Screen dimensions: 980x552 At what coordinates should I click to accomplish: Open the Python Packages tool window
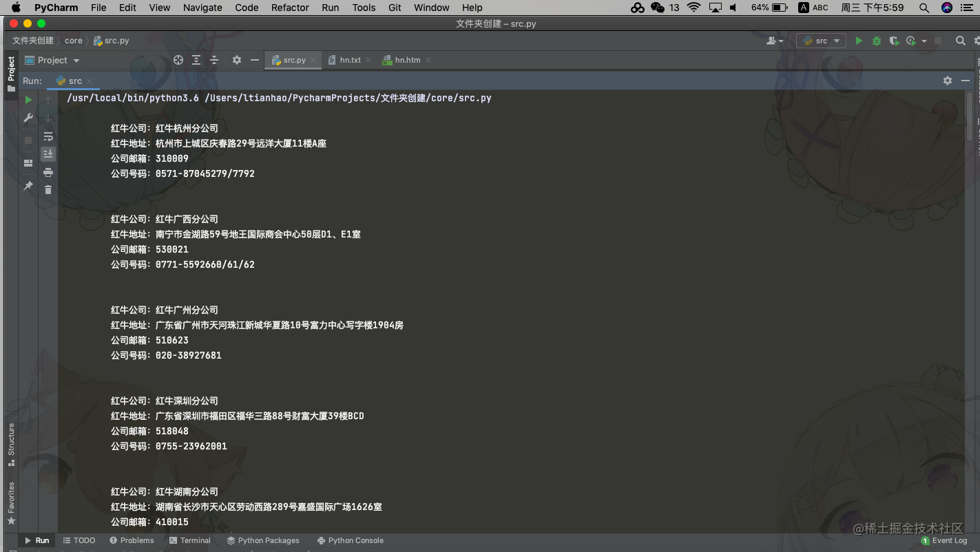coord(263,540)
